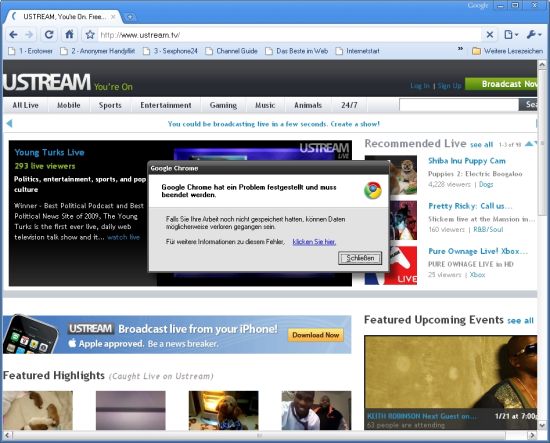Open a new tab with plus button
The width and height of the screenshot is (550, 443).
tap(130, 17)
